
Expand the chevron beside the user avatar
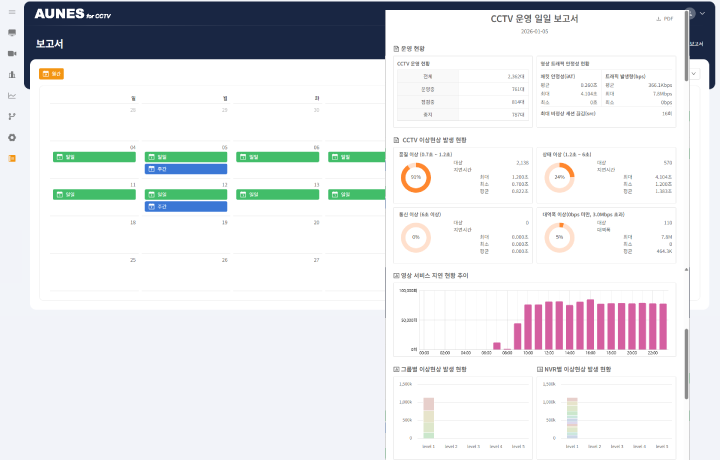pos(702,13)
